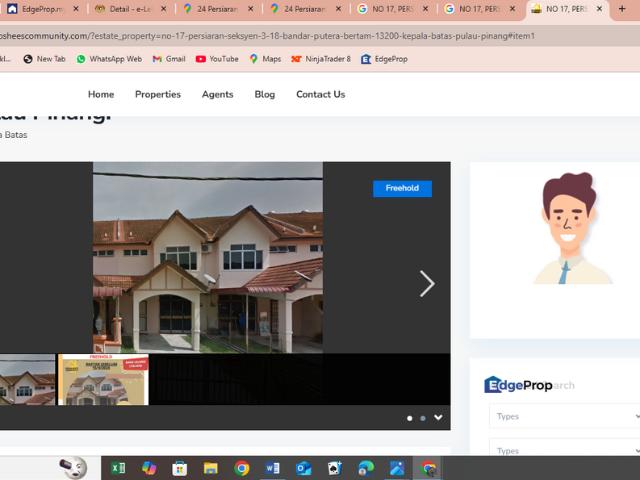
Task: Collapse gallery thumbnails with down chevron
Action: coord(438,418)
